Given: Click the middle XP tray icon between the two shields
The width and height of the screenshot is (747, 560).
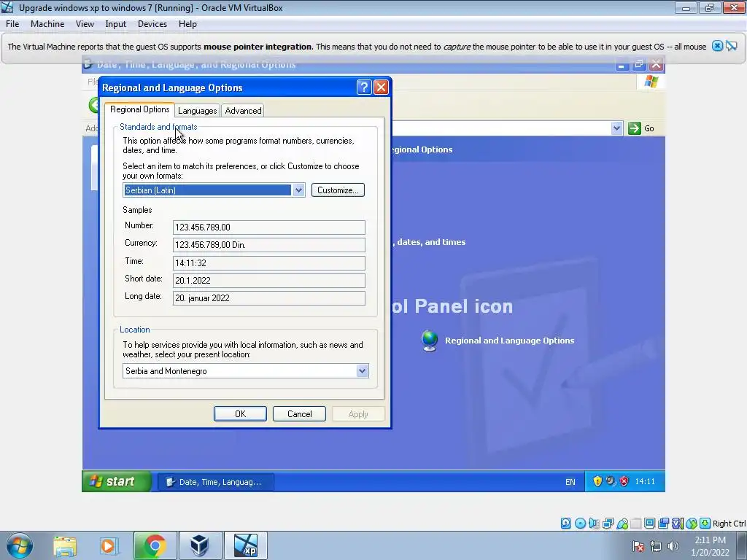Looking at the screenshot, I should coord(611,481).
